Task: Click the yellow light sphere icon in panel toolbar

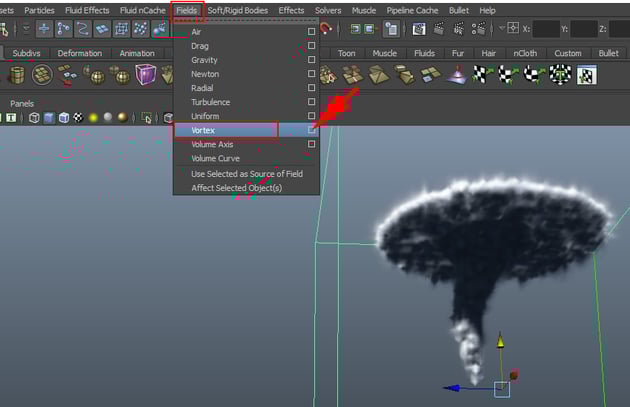Action: click(x=92, y=118)
